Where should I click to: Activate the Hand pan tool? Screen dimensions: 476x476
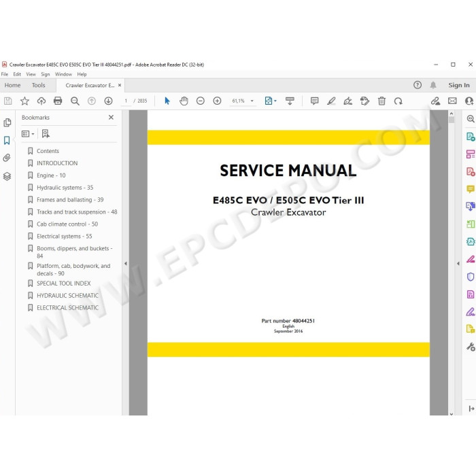(184, 101)
